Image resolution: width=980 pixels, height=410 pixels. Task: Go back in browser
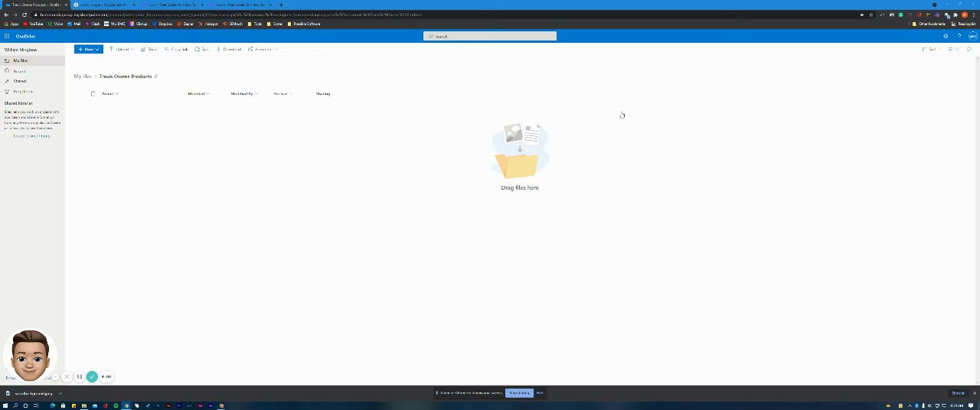coord(6,15)
